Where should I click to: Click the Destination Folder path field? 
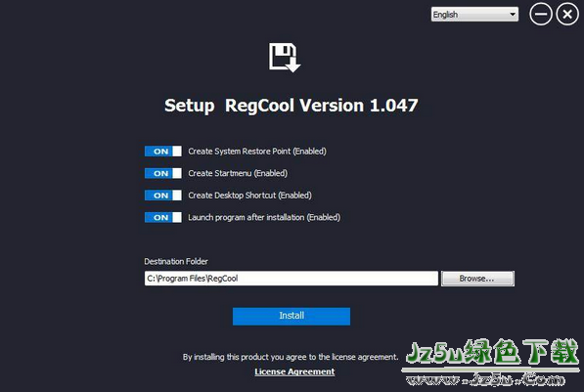click(292, 279)
